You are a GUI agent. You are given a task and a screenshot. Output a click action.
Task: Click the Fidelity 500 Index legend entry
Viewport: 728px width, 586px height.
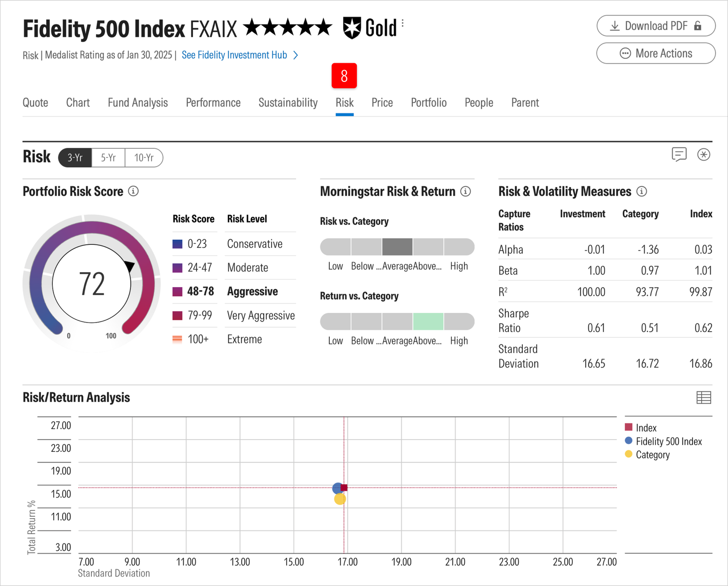pos(663,441)
